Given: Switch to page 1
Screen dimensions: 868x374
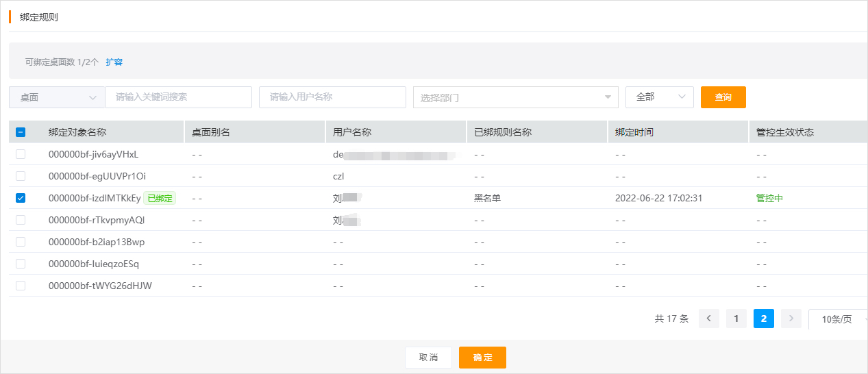Looking at the screenshot, I should [x=736, y=319].
